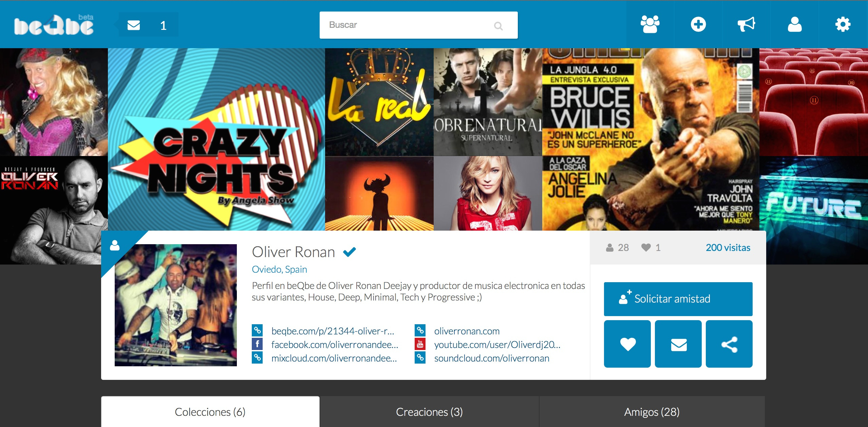This screenshot has width=868, height=427.
Task: Open the mixcloud.com/oliverronandee... link
Action: [x=334, y=358]
